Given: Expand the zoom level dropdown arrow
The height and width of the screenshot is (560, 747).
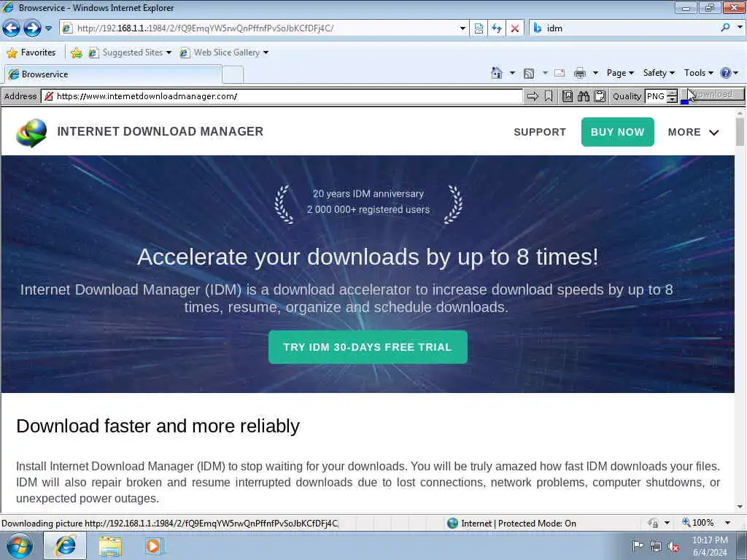Looking at the screenshot, I should [x=727, y=523].
